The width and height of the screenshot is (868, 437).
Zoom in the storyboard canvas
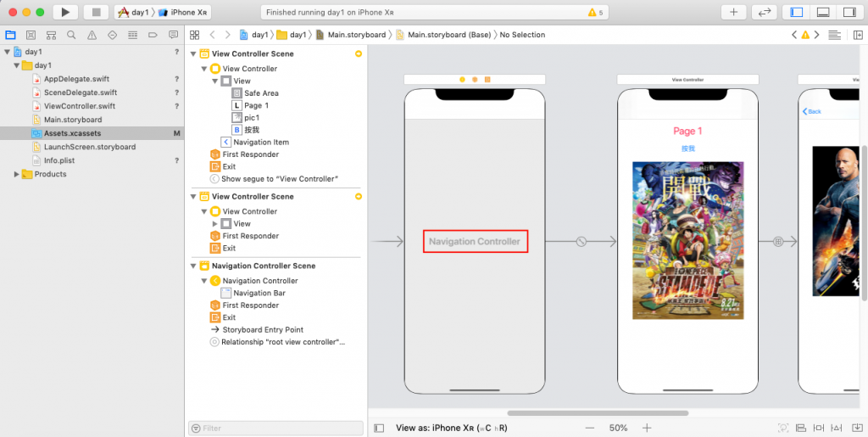tap(647, 429)
